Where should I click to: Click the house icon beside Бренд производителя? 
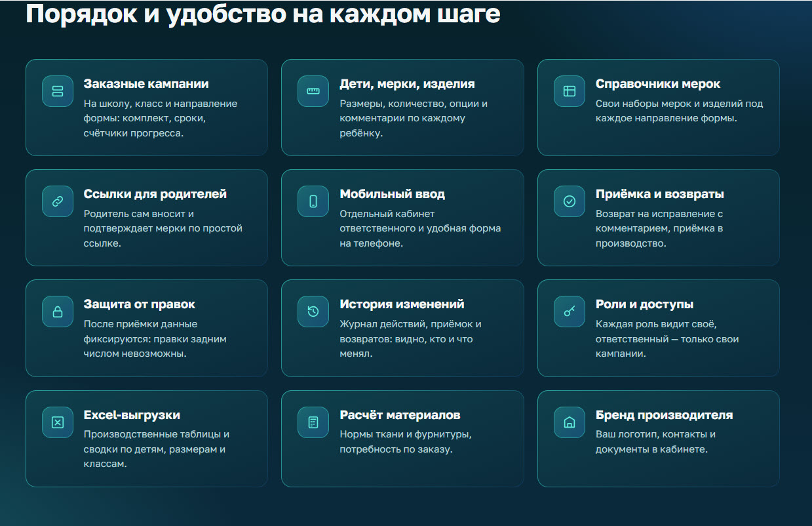pos(570,422)
